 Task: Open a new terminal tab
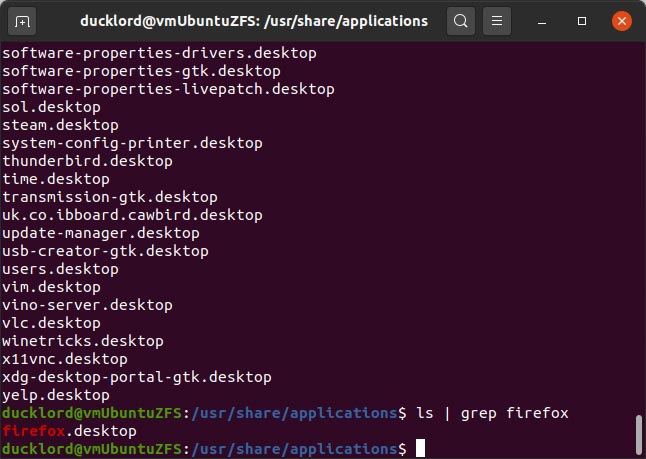22,21
